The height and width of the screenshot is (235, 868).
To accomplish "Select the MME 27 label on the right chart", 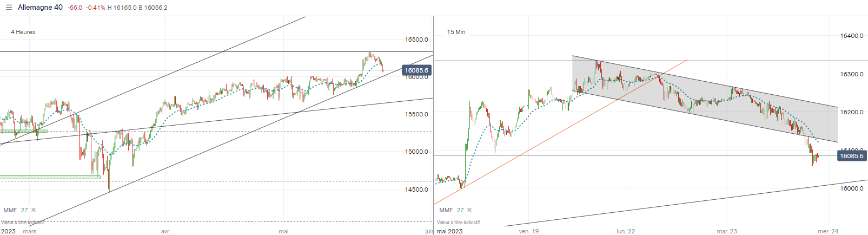I will (x=451, y=210).
